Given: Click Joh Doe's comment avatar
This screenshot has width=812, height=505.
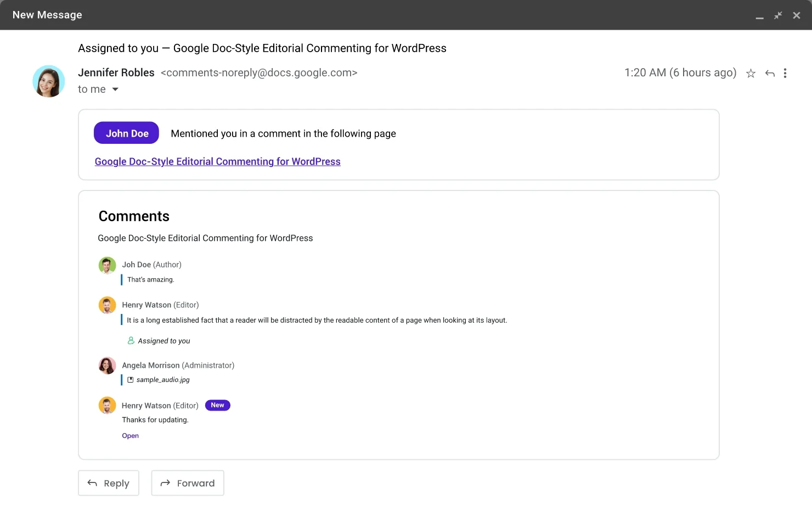Looking at the screenshot, I should 107,265.
